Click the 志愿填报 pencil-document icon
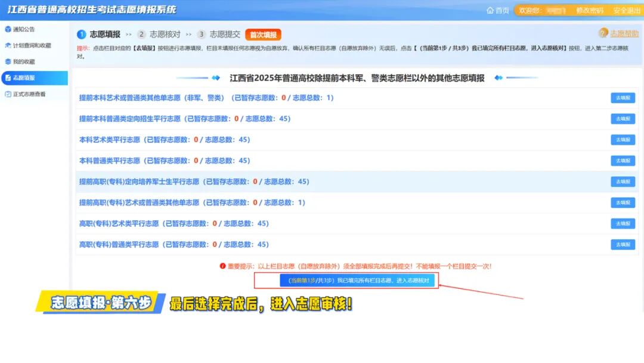 click(7, 78)
